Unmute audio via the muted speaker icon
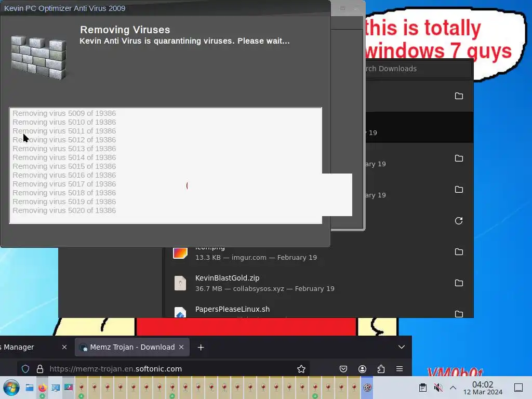Image resolution: width=532 pixels, height=399 pixels. pyautogui.click(x=438, y=388)
